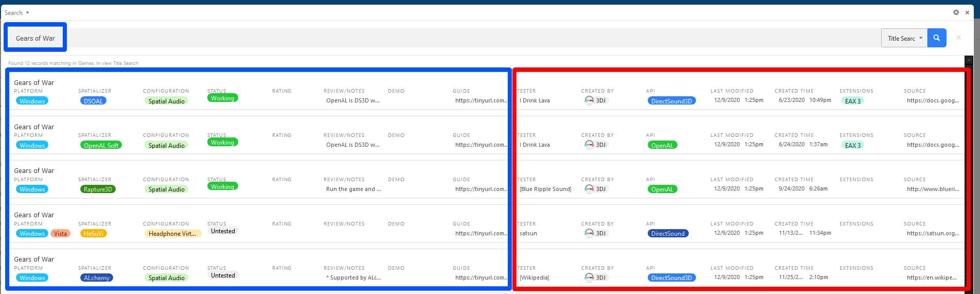Click '[Wikipedia]' tester text
Image resolution: width=980 pixels, height=294 pixels.
point(534,278)
